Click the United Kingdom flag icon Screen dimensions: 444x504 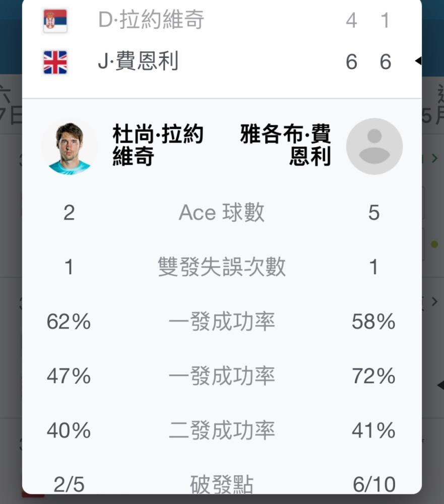55,62
